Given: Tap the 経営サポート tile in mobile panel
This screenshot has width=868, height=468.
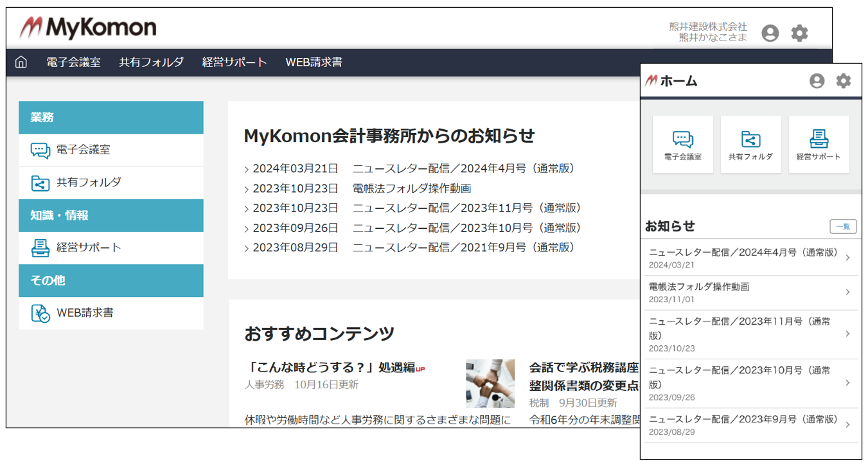Looking at the screenshot, I should [819, 145].
